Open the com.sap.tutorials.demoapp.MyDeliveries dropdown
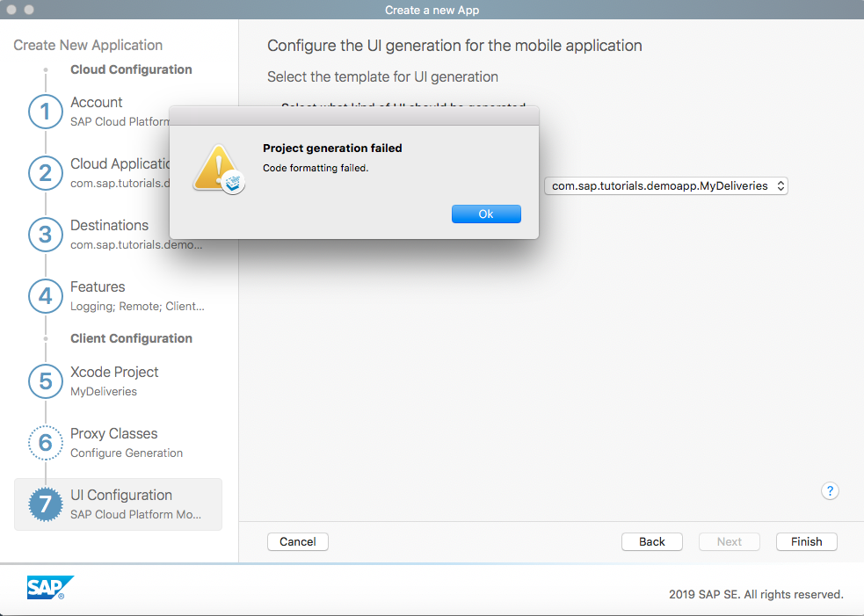 (x=665, y=185)
